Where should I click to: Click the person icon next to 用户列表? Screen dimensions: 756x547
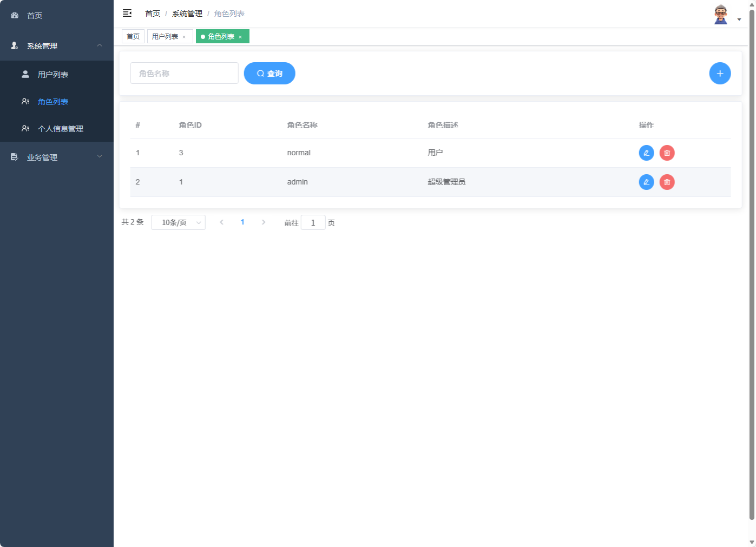pos(25,74)
